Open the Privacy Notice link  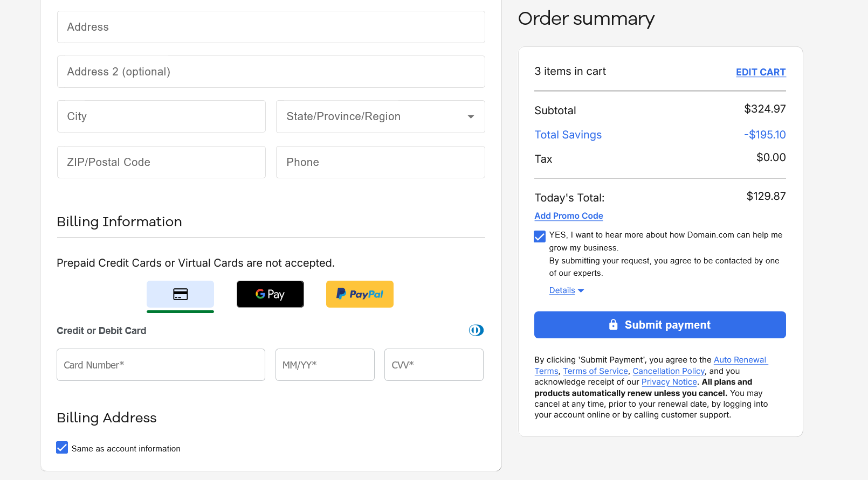tap(669, 382)
